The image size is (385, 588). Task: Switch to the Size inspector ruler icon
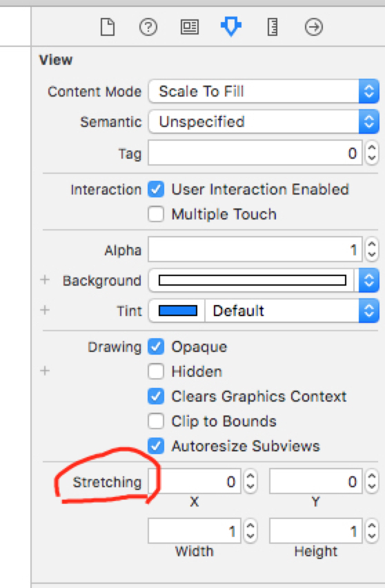coord(273,27)
